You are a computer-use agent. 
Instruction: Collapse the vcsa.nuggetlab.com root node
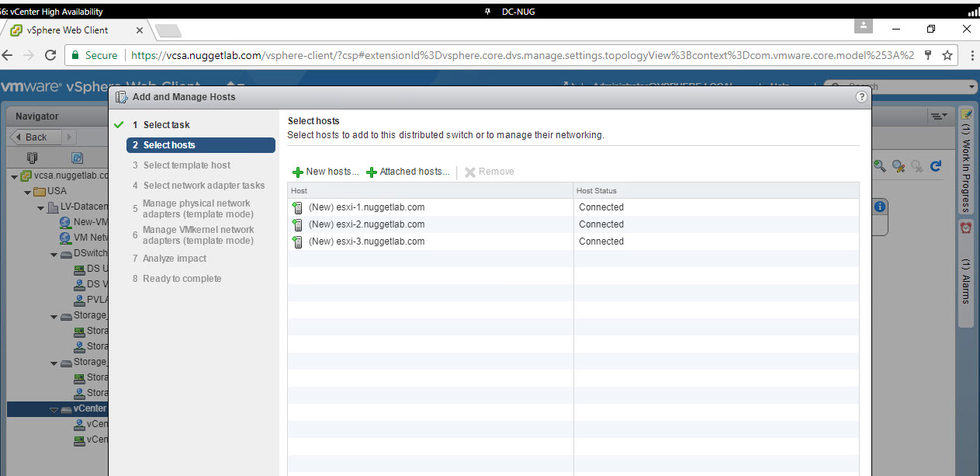[15, 176]
